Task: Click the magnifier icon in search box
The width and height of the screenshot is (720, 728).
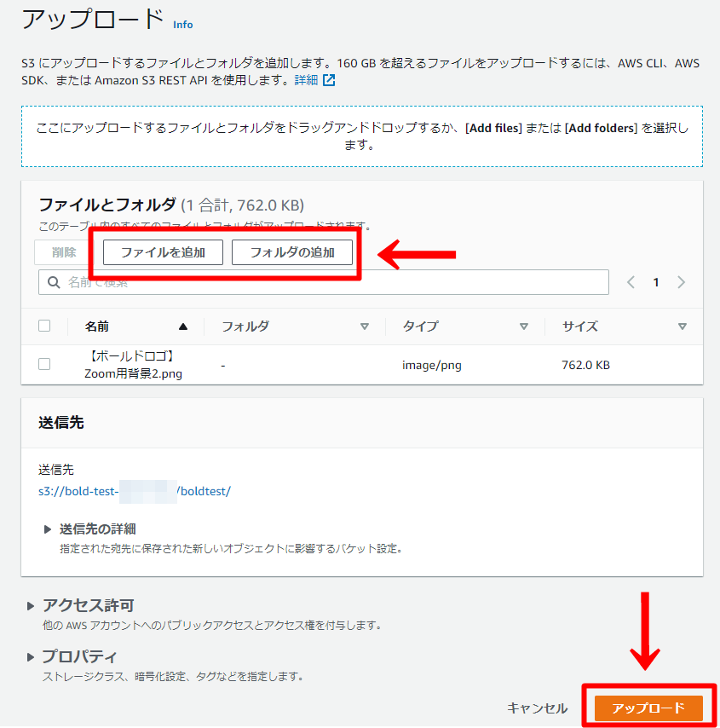Action: (55, 282)
